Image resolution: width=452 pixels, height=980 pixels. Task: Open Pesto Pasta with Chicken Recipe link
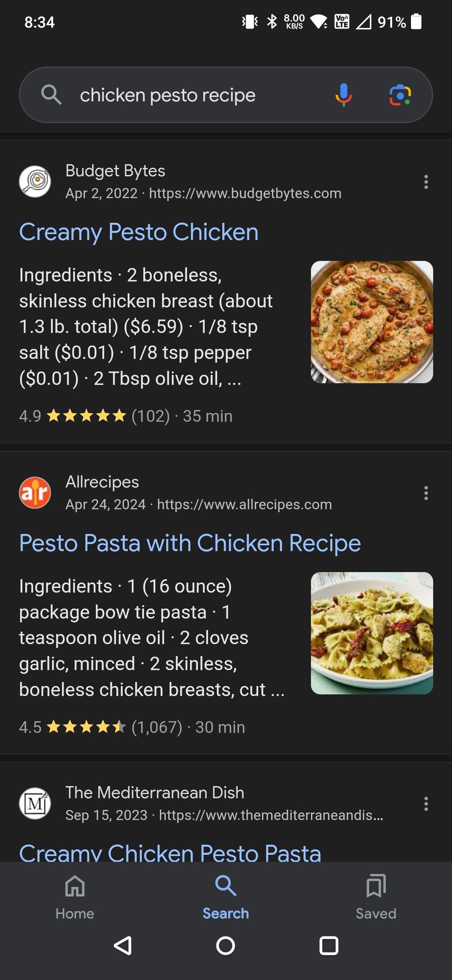point(190,543)
